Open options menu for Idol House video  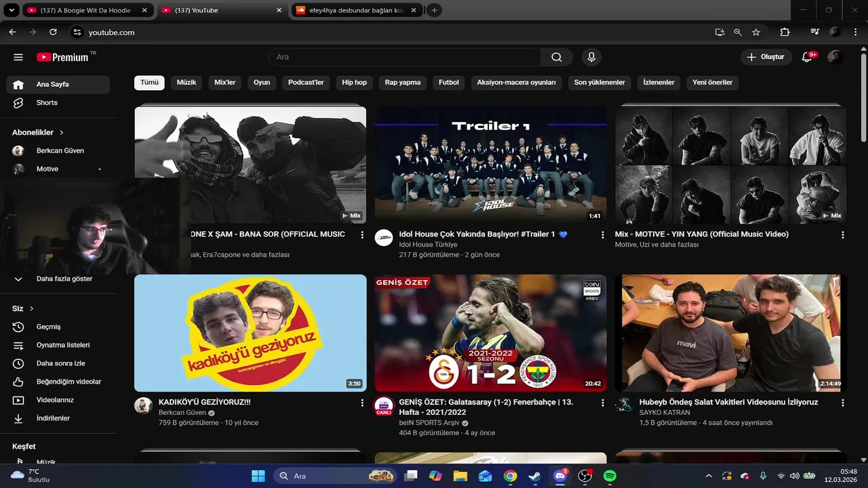pos(602,235)
